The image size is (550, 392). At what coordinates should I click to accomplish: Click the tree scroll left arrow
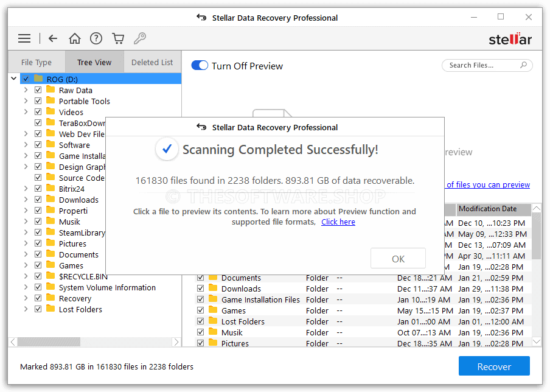[13, 342]
